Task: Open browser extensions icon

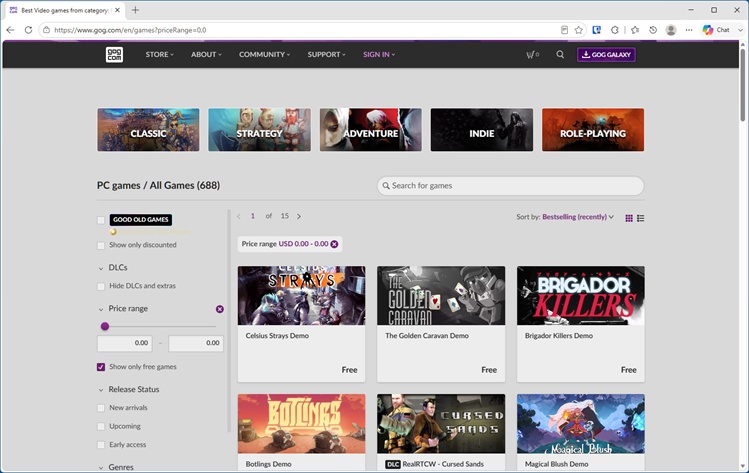Action: 615,30
